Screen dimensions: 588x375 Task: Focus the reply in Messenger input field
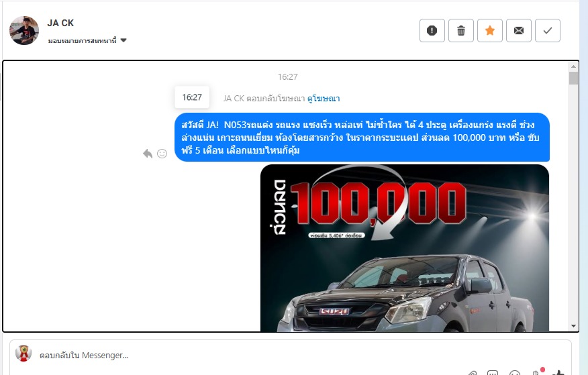[290, 355]
